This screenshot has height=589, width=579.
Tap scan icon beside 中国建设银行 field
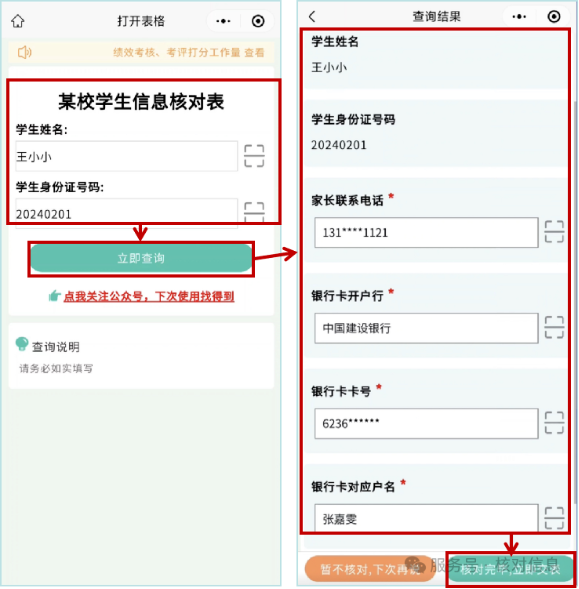tap(554, 328)
